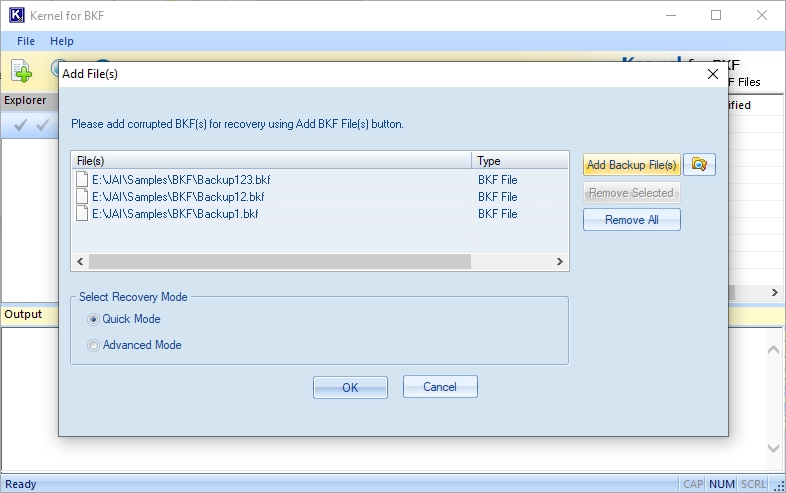Click BKF File type cell of Backup1.bkf
The width and height of the screenshot is (786, 493).
[x=498, y=214]
